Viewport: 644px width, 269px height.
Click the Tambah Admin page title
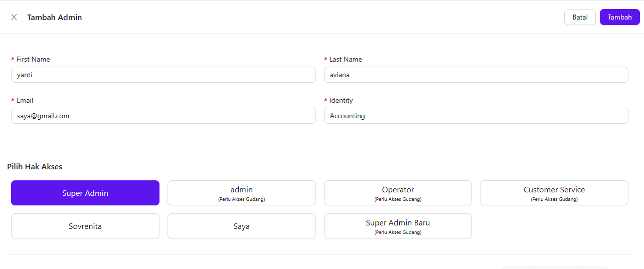[54, 17]
